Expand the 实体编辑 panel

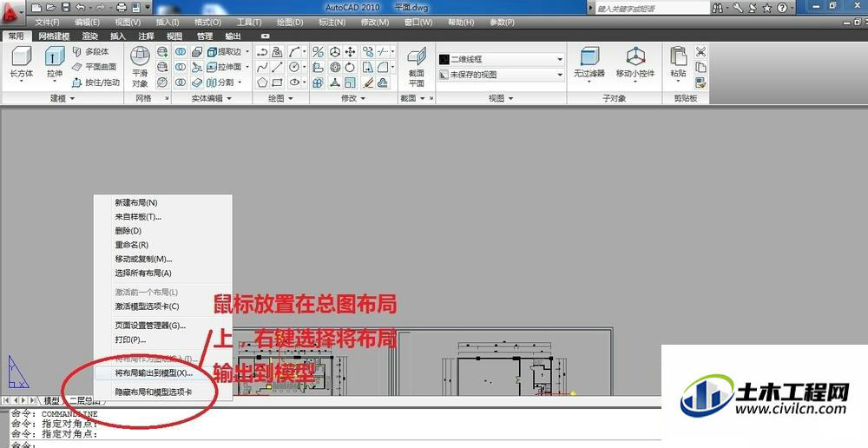[x=212, y=98]
